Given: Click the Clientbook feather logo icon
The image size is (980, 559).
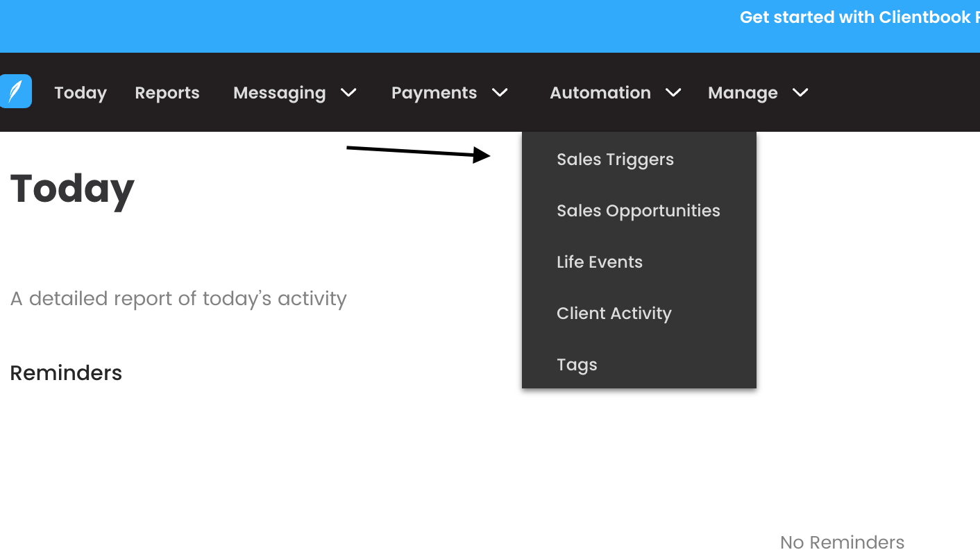Looking at the screenshot, I should coord(15,91).
